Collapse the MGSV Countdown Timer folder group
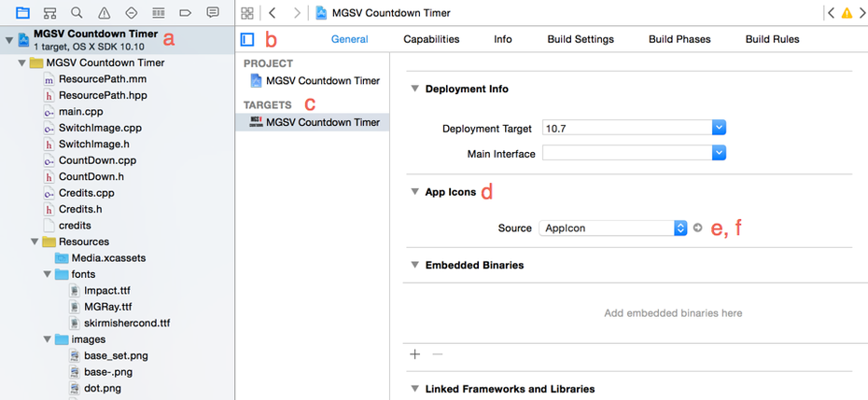The image size is (868, 400). pyautogui.click(x=21, y=62)
